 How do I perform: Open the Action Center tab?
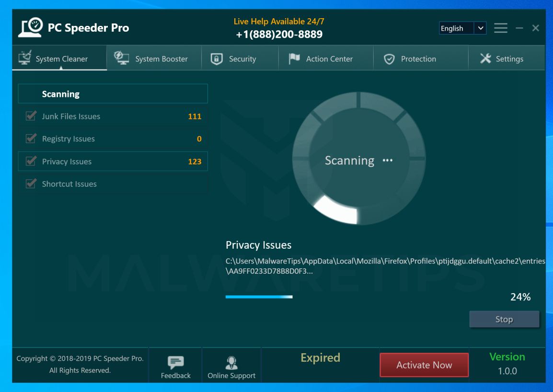326,58
